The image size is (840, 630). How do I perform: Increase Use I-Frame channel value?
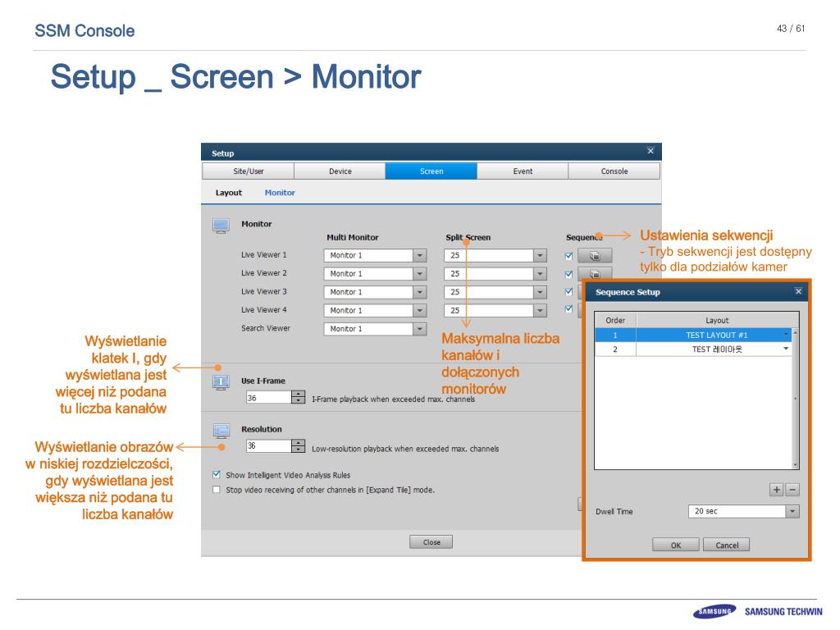pos(299,394)
